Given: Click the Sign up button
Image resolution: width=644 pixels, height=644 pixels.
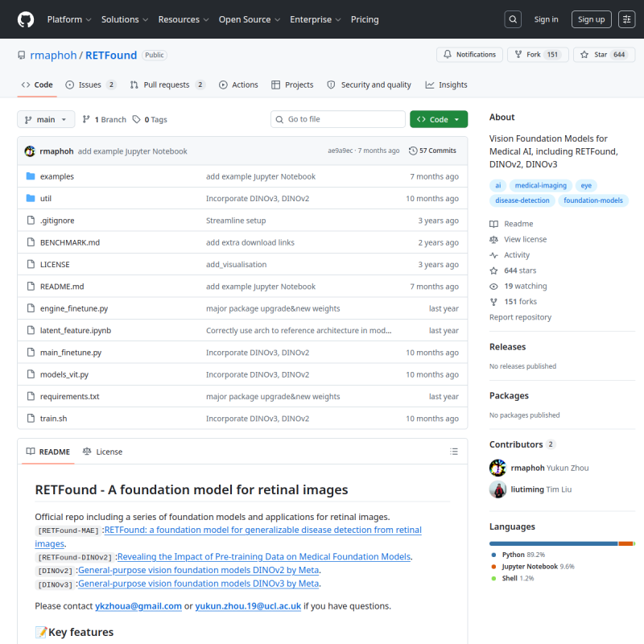Looking at the screenshot, I should (592, 19).
